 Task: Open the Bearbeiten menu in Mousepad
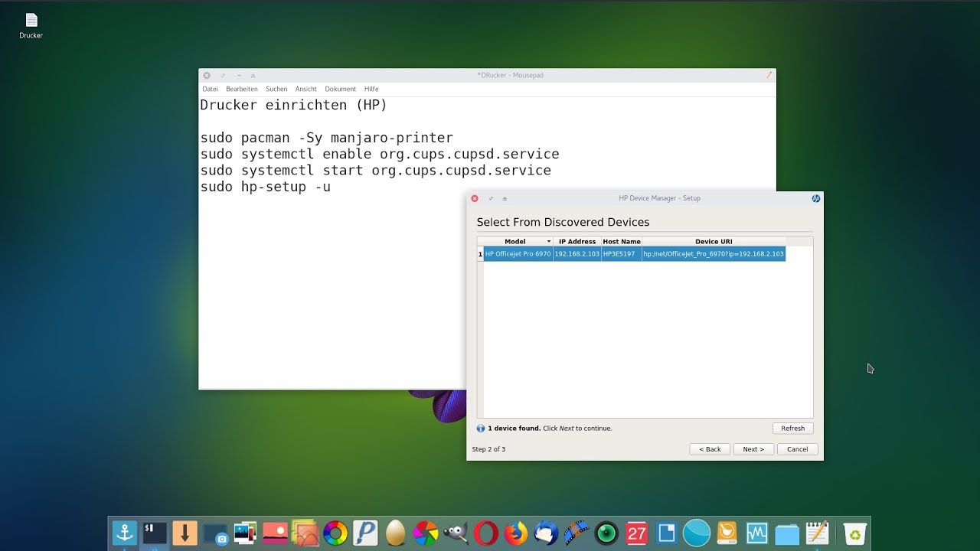click(242, 89)
